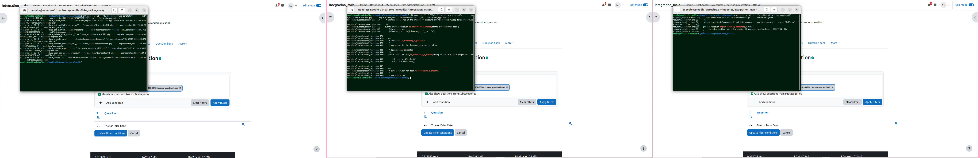Sort by the Question column on the right screen
This screenshot has width=980, height=158.
(762, 113)
